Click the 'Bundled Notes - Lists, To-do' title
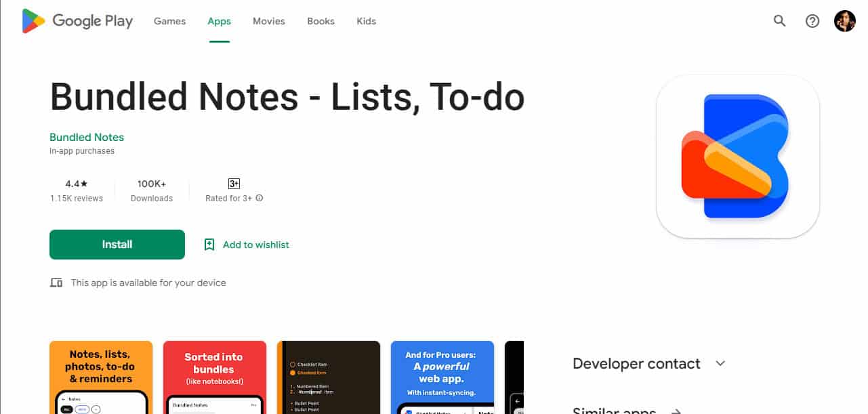 (287, 97)
